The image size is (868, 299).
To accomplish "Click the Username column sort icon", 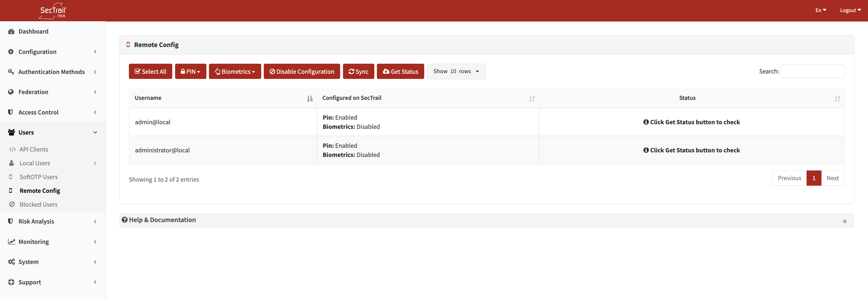I will tap(310, 99).
